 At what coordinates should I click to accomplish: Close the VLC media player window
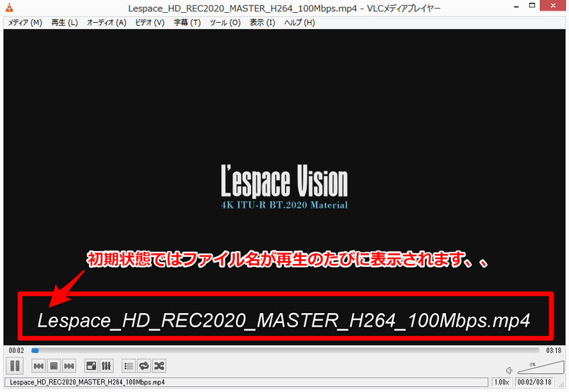(553, 6)
